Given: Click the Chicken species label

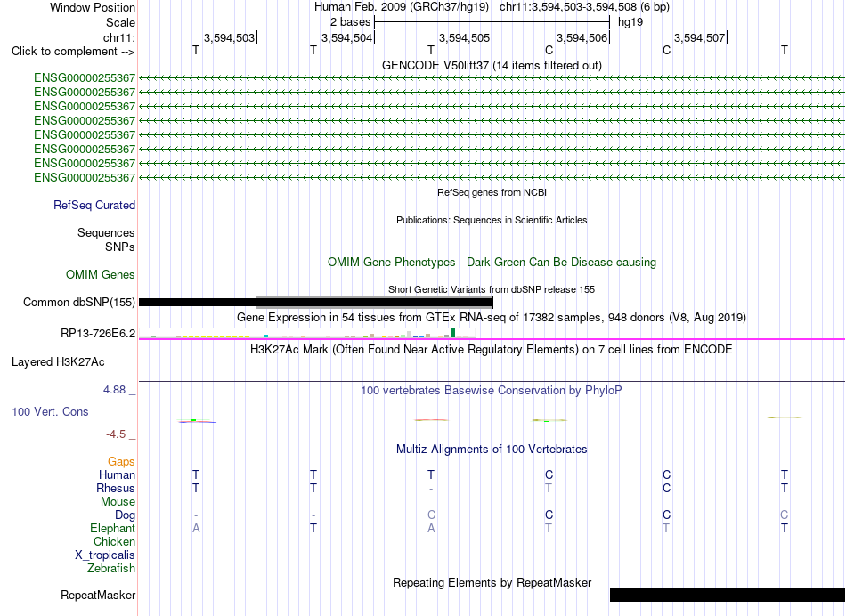Looking at the screenshot, I should (x=114, y=541).
